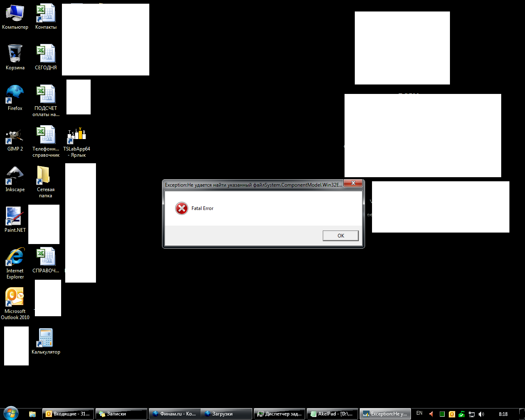Click the EN language indicator in tray

[x=419, y=413]
